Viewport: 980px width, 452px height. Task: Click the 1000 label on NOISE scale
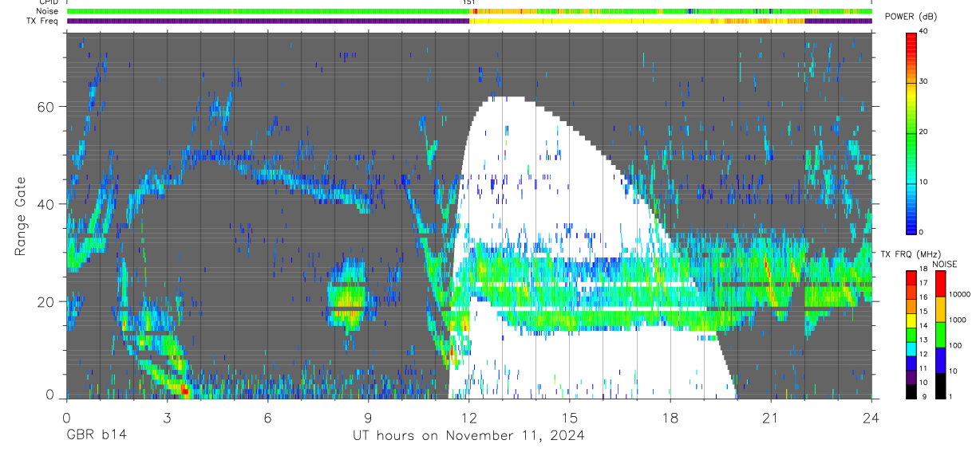coord(956,320)
